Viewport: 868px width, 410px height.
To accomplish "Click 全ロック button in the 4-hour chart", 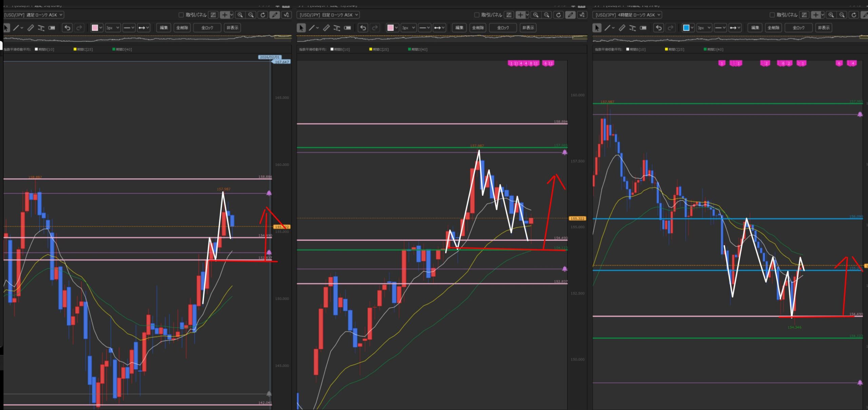I will (x=798, y=28).
